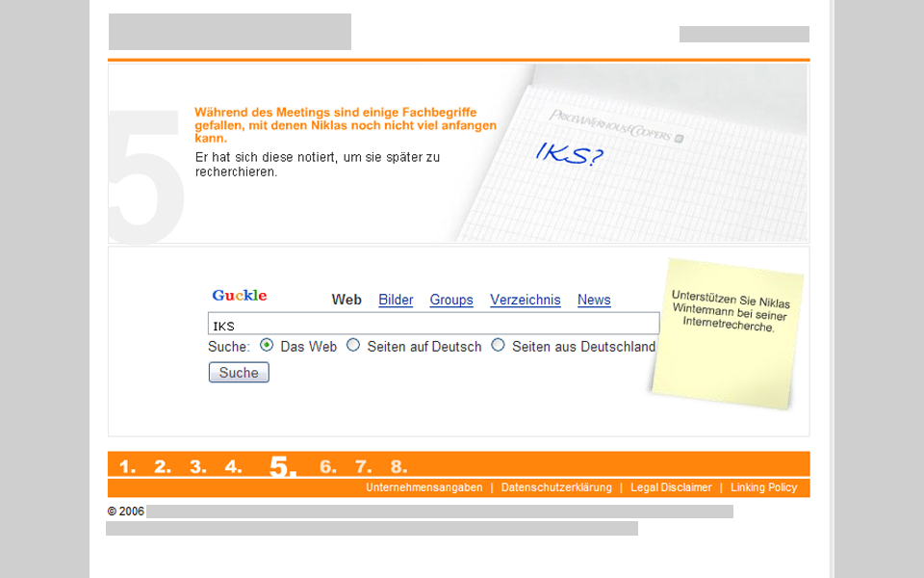Viewport: 924px width, 578px height.
Task: Switch to the Bilder tab
Action: point(396,300)
